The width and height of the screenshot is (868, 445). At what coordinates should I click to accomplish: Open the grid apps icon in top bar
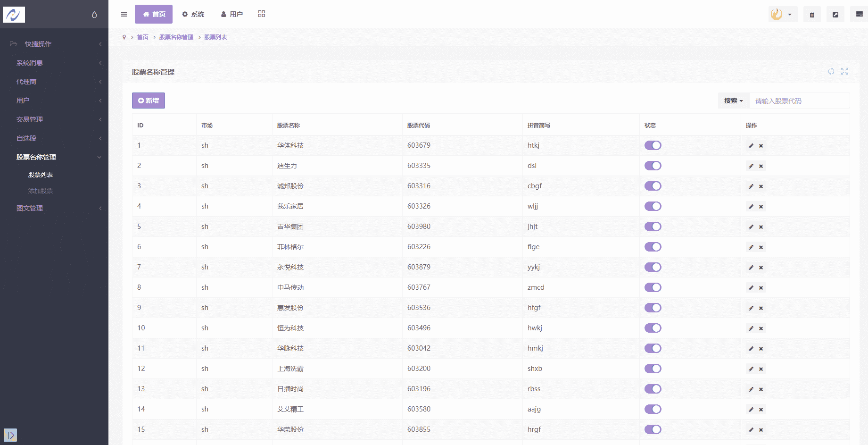262,14
